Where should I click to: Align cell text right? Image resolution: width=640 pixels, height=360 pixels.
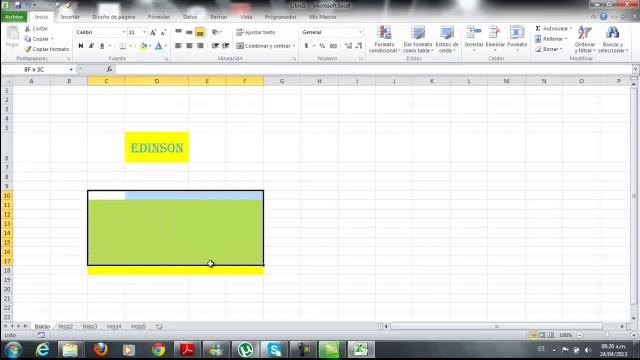(200, 46)
